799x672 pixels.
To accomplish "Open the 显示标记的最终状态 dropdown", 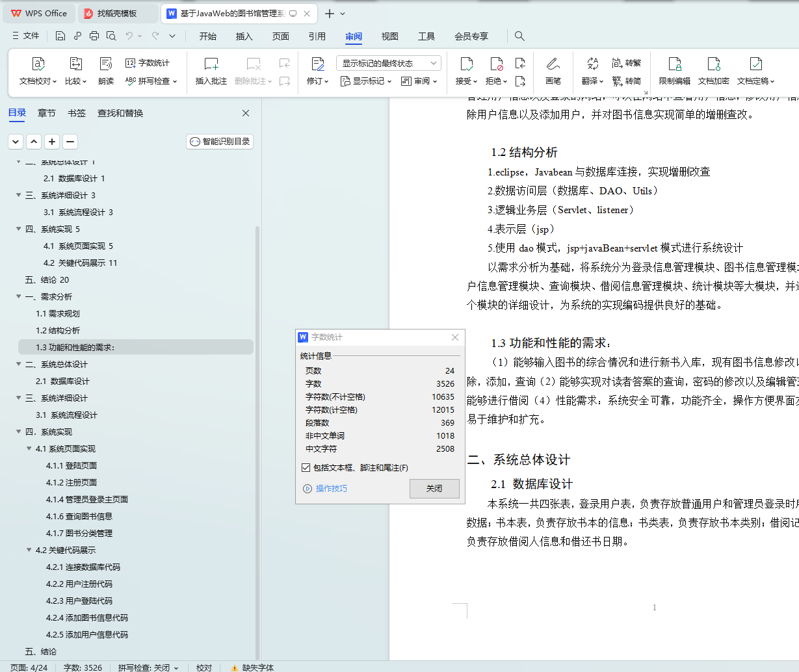I will pos(389,63).
